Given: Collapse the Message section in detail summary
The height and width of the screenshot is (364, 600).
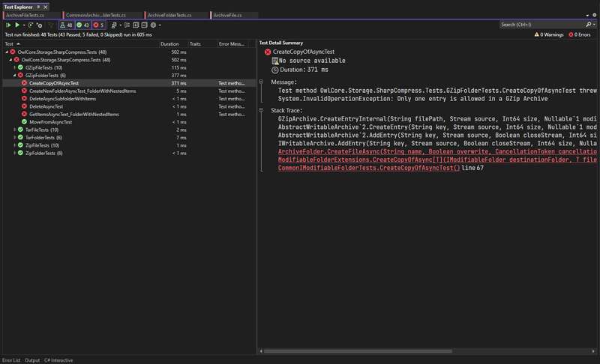Looking at the screenshot, I should (x=261, y=82).
